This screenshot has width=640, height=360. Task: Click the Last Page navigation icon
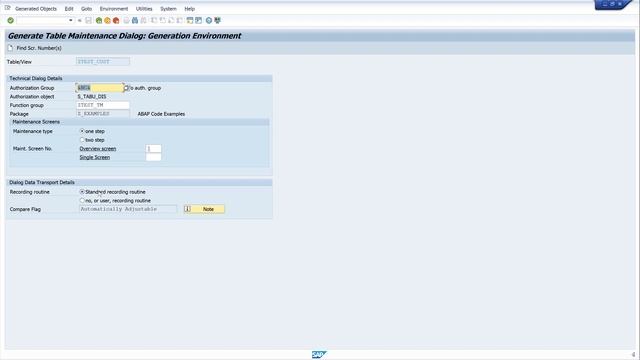180,20
